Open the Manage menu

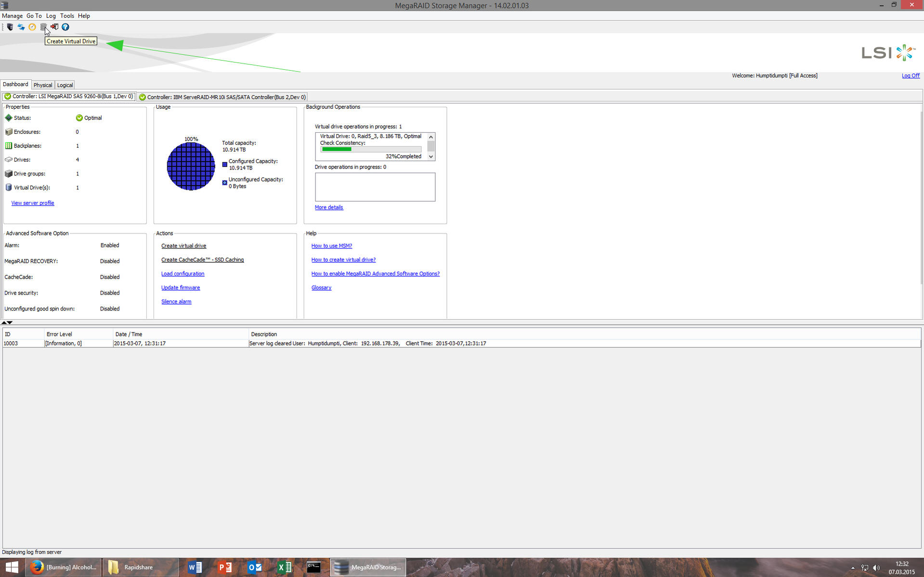click(x=12, y=16)
